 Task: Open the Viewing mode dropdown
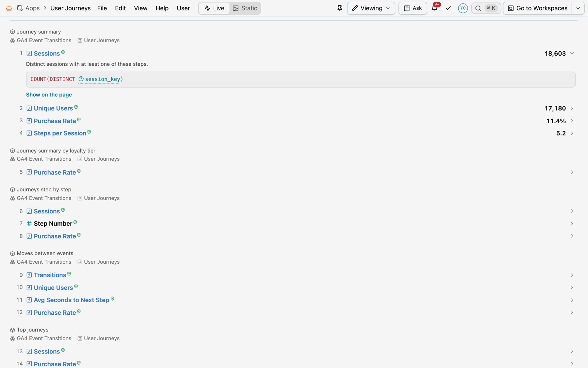coord(371,8)
